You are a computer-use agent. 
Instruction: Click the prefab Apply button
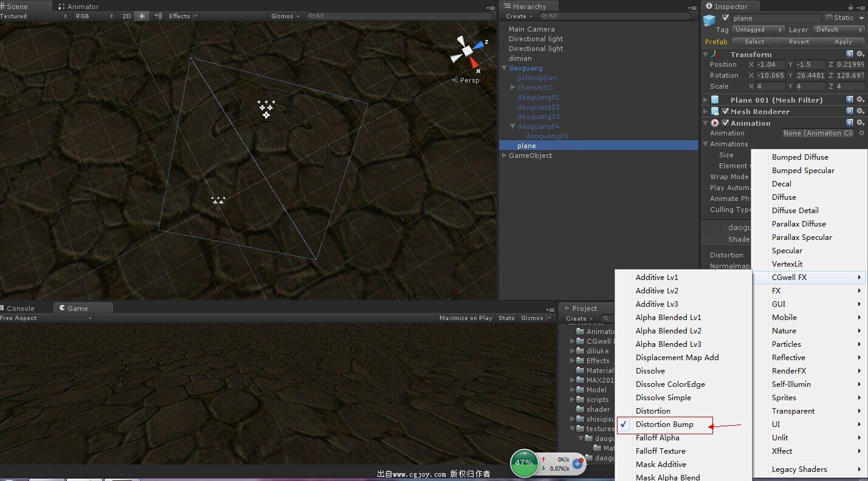pos(843,42)
